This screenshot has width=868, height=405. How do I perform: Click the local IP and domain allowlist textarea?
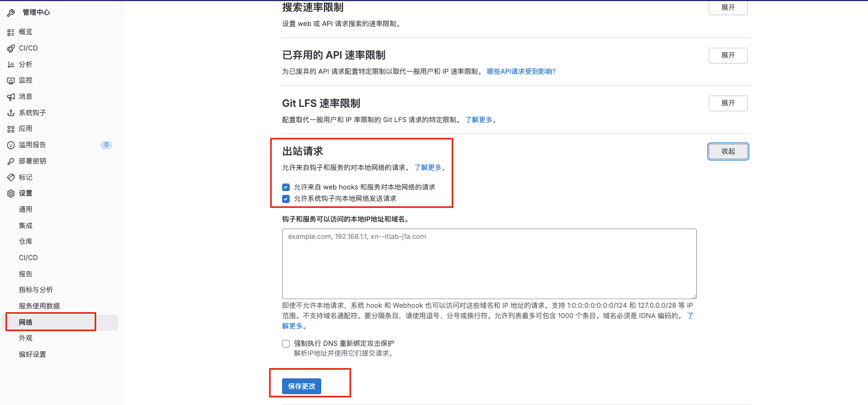489,264
